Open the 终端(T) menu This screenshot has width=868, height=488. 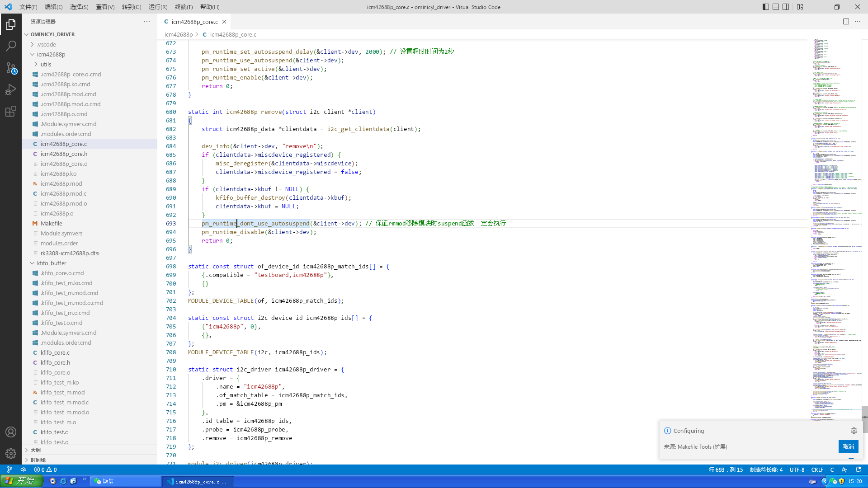[x=184, y=7]
